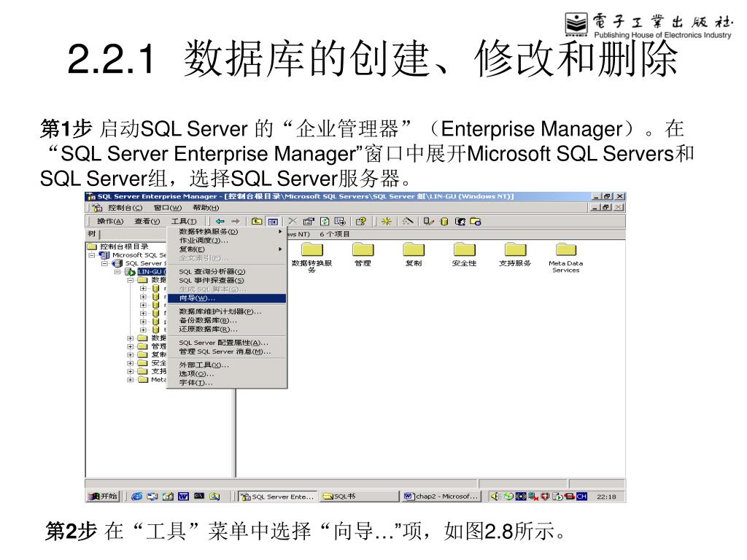
Task: Open the Properties toolbar icon
Action: pos(309,222)
